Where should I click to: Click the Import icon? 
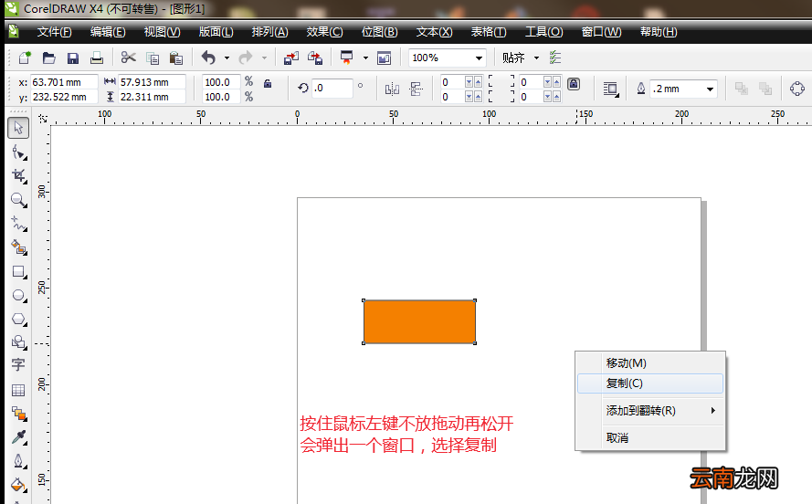point(291,58)
